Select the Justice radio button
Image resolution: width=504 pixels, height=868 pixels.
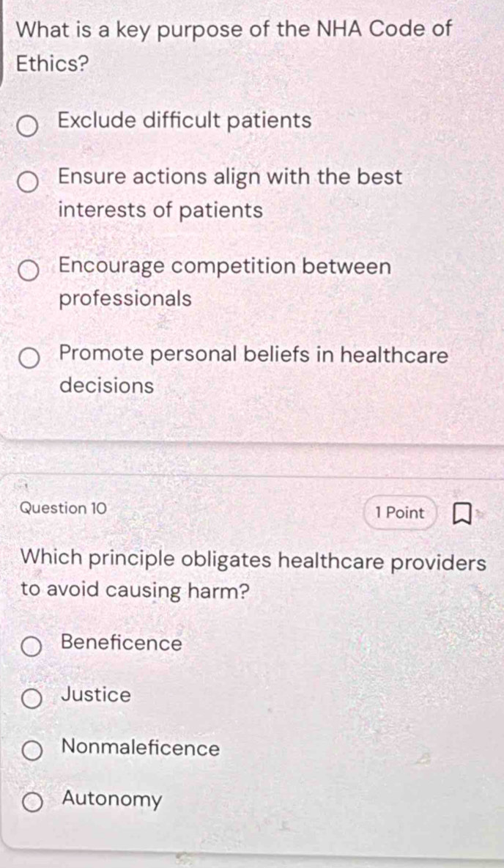(x=32, y=698)
